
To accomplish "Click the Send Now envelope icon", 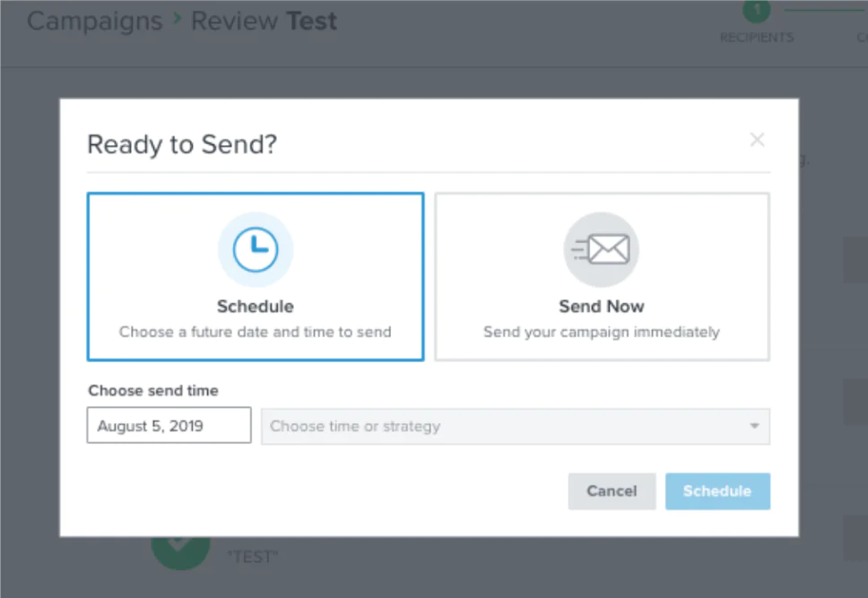I will 601,249.
